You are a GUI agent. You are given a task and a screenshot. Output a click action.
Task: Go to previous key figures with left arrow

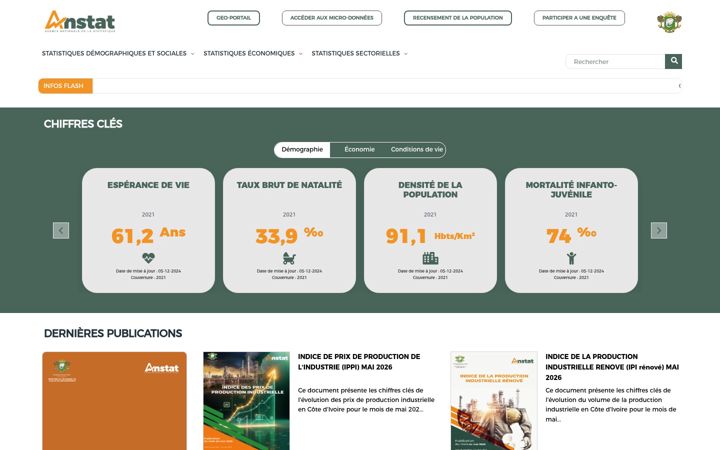[x=61, y=231]
